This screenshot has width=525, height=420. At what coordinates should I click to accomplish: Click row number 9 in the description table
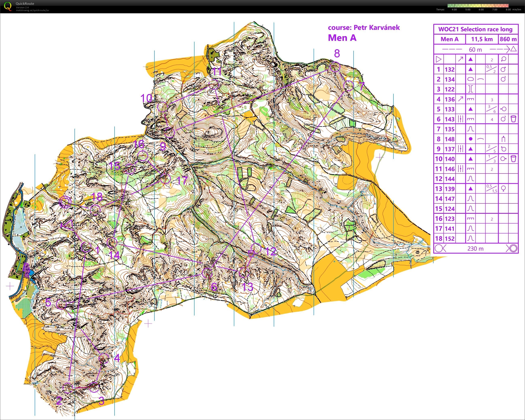coord(439,149)
